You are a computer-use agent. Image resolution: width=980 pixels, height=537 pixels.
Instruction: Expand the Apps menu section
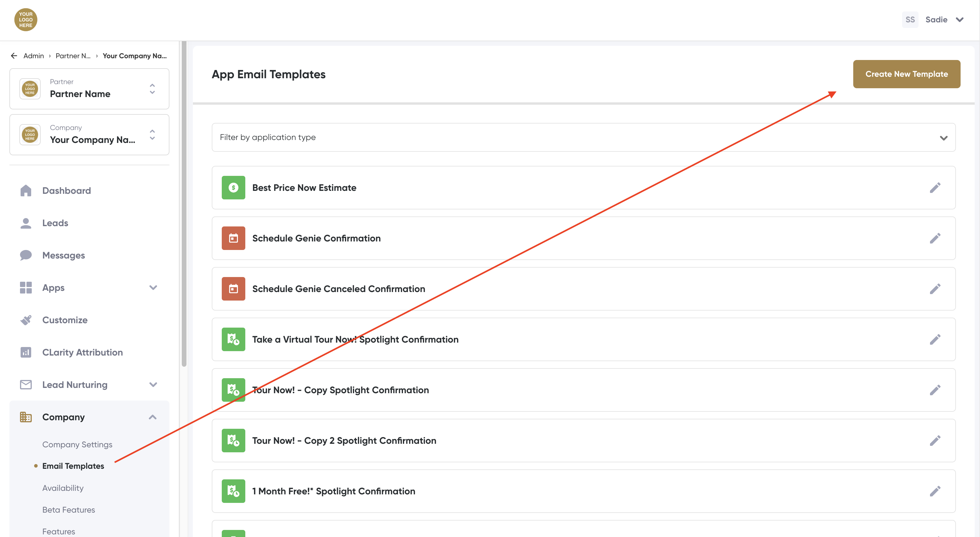(153, 288)
